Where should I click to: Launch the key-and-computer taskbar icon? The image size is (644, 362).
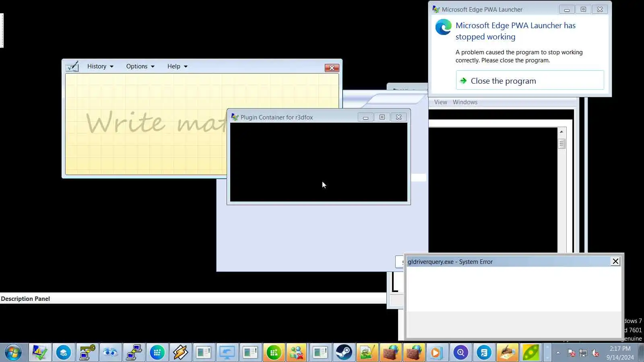point(87,353)
